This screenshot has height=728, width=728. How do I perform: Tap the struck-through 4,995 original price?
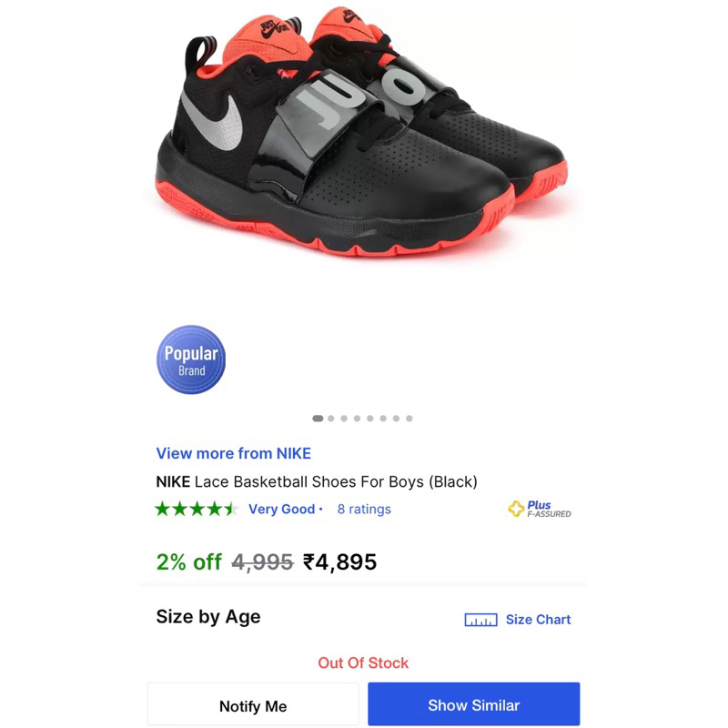click(x=263, y=561)
